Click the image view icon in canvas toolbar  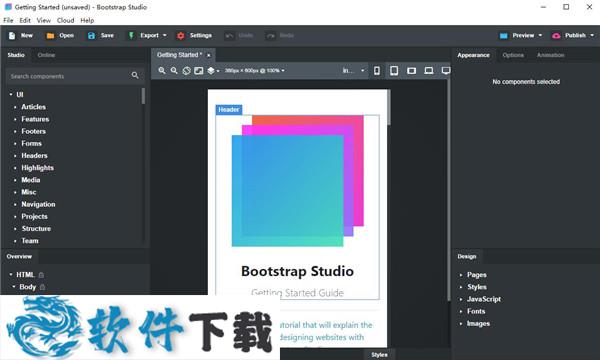click(x=199, y=71)
